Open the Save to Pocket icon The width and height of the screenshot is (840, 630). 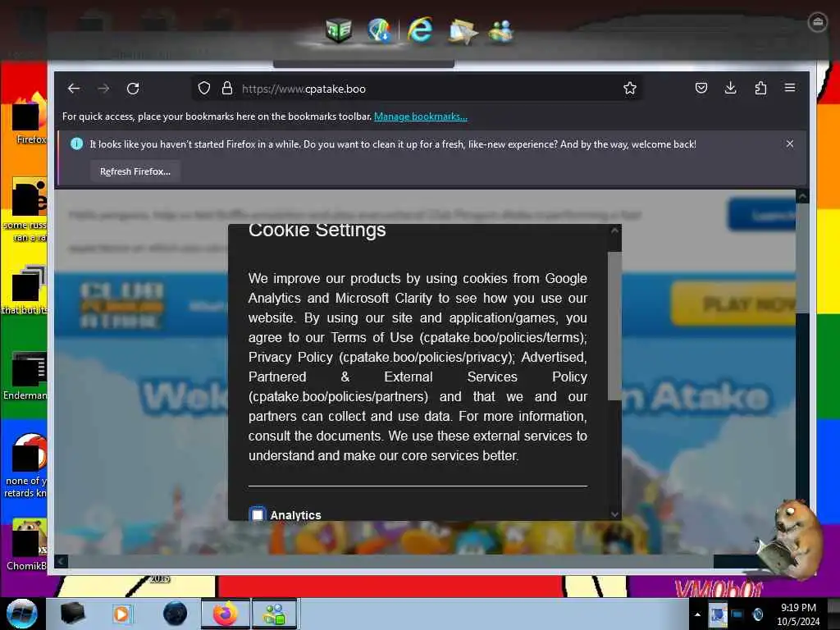(x=701, y=88)
